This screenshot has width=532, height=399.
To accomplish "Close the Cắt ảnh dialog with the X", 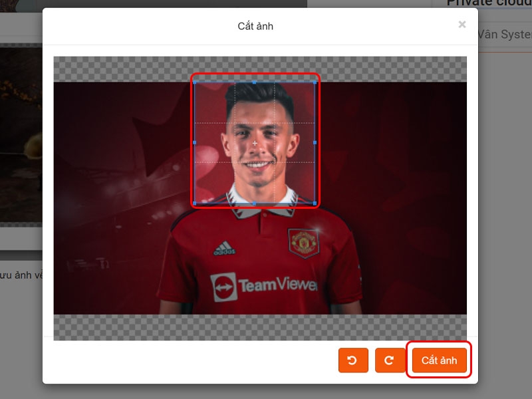I will tap(462, 25).
